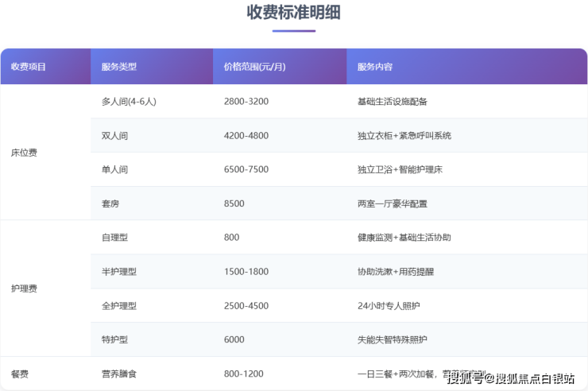Select the 价格范围(元/月) column header

250,67
